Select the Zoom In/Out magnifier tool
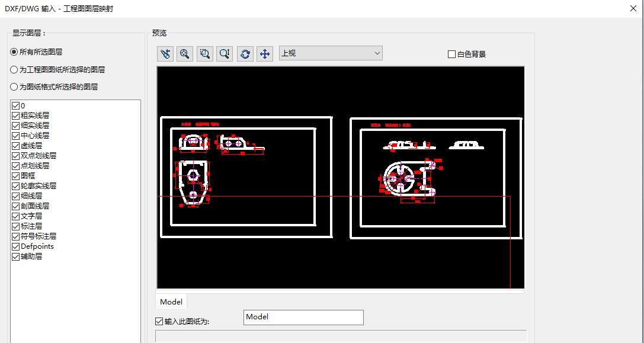Image resolution: width=644 pixels, height=343 pixels. (225, 54)
